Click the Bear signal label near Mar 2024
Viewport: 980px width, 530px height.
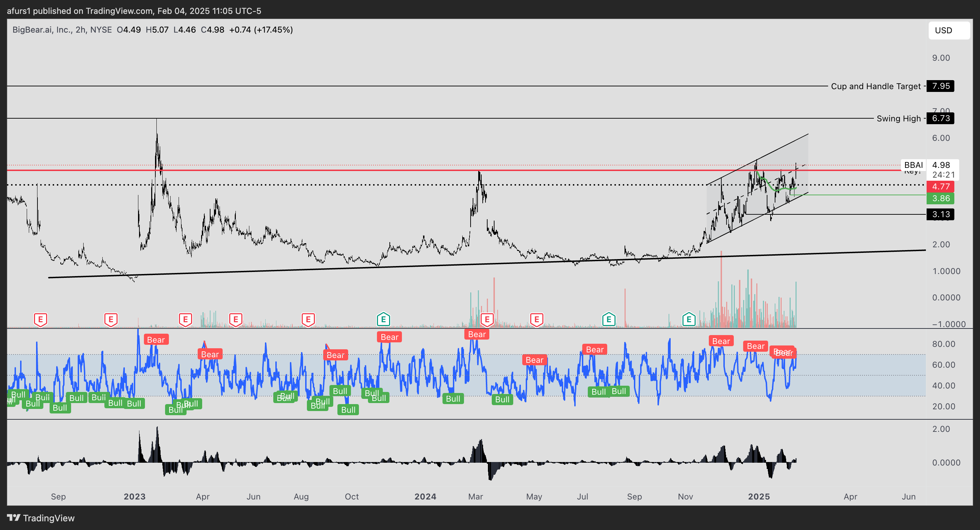[477, 334]
